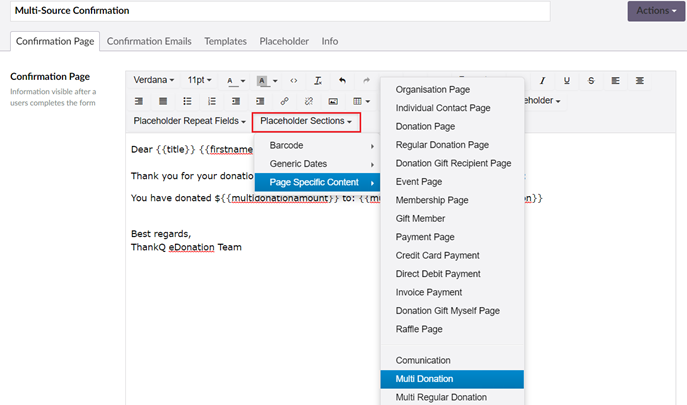Expand the Placeholder Repeat Fields dropdown
Viewport: 687px width, 405px height.
coord(189,122)
